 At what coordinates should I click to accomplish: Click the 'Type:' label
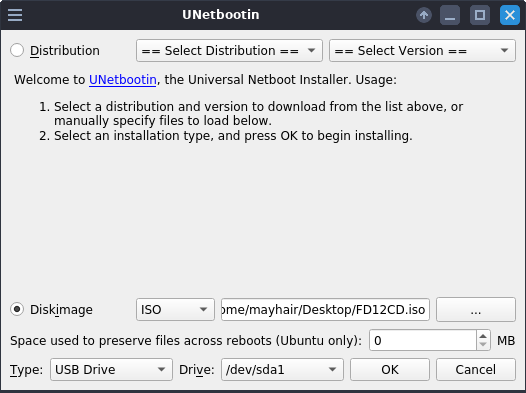tap(27, 370)
